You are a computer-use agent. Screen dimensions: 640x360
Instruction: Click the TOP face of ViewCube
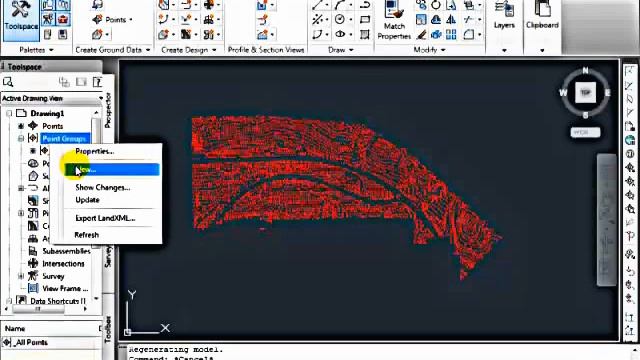point(585,93)
